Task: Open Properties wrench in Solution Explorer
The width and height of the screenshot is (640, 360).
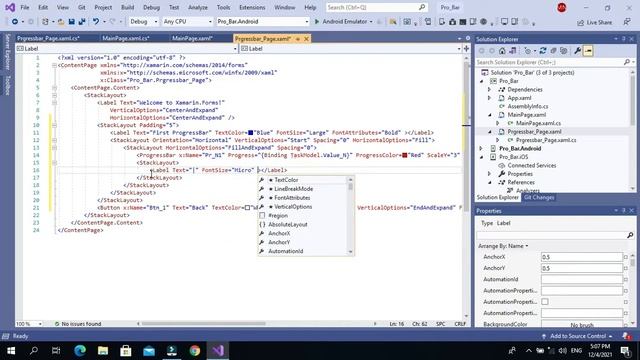Action: point(577,51)
